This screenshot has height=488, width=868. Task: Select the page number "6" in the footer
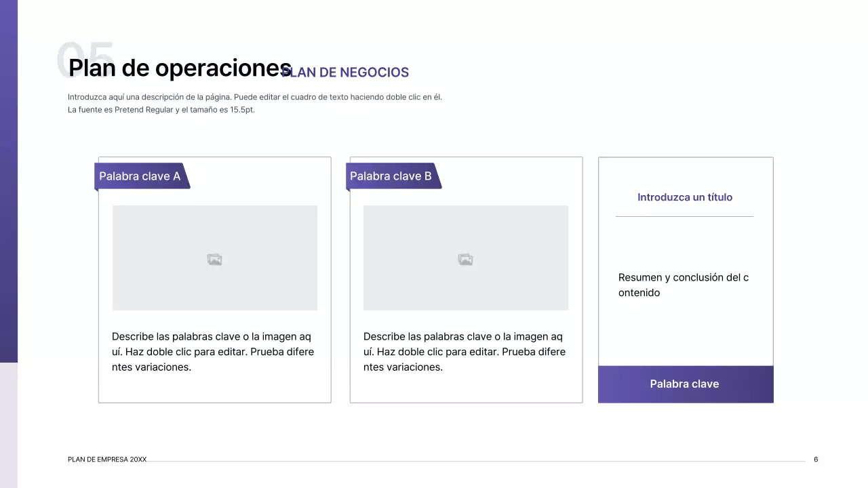click(816, 459)
